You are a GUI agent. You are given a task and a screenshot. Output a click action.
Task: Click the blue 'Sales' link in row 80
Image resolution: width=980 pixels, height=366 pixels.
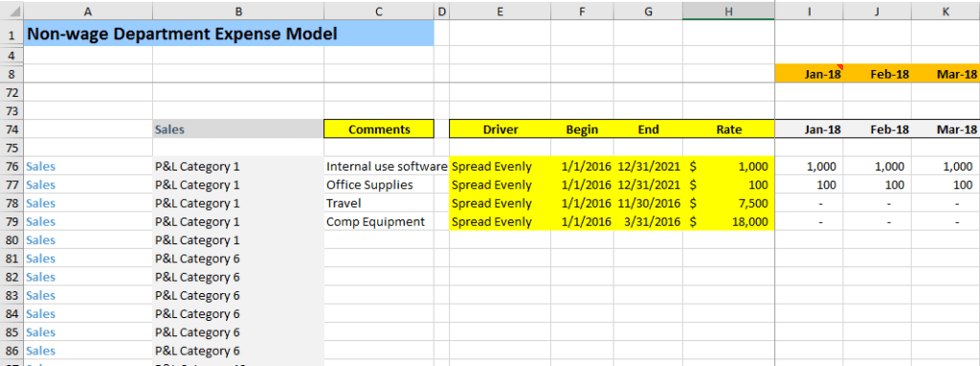pos(40,240)
